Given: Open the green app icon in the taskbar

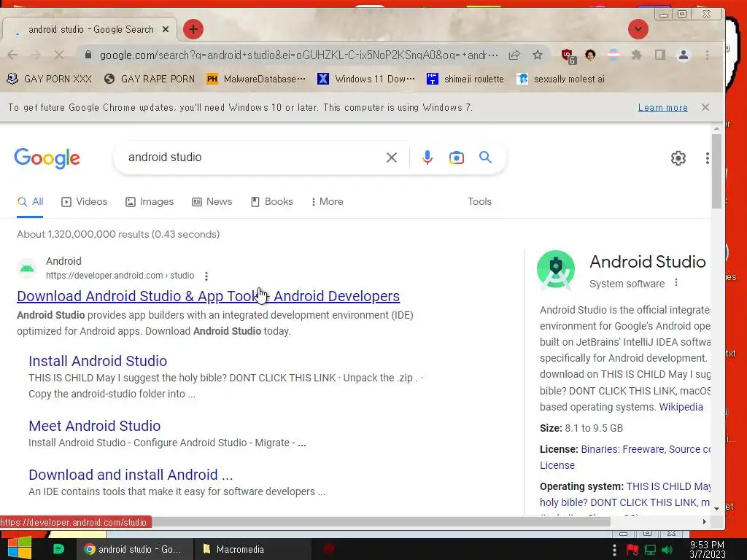Looking at the screenshot, I should click(58, 549).
